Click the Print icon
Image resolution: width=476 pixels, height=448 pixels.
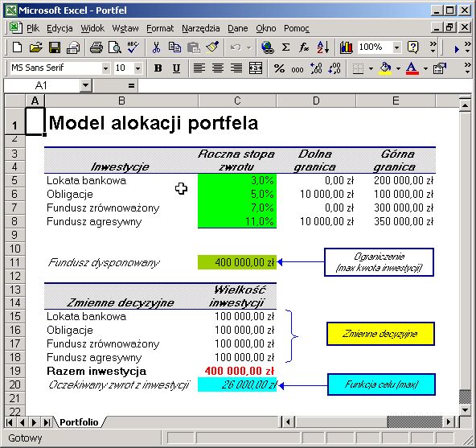(x=96, y=47)
